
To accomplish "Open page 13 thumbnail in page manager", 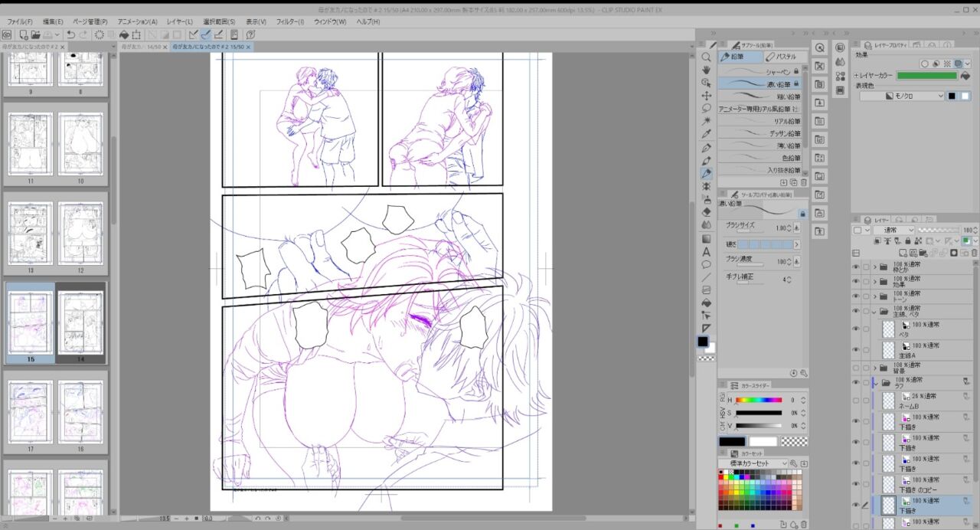I will [31, 233].
